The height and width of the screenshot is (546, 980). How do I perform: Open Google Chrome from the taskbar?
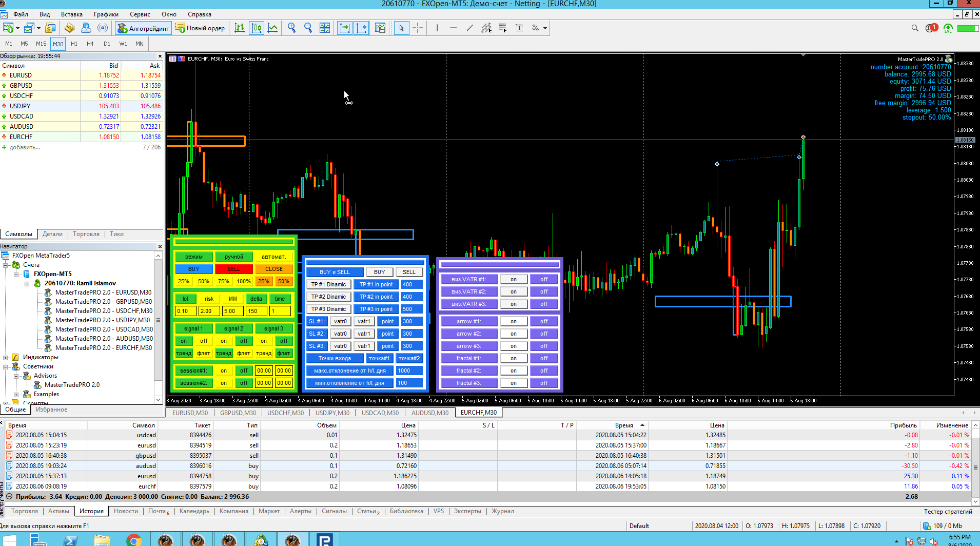pos(133,540)
